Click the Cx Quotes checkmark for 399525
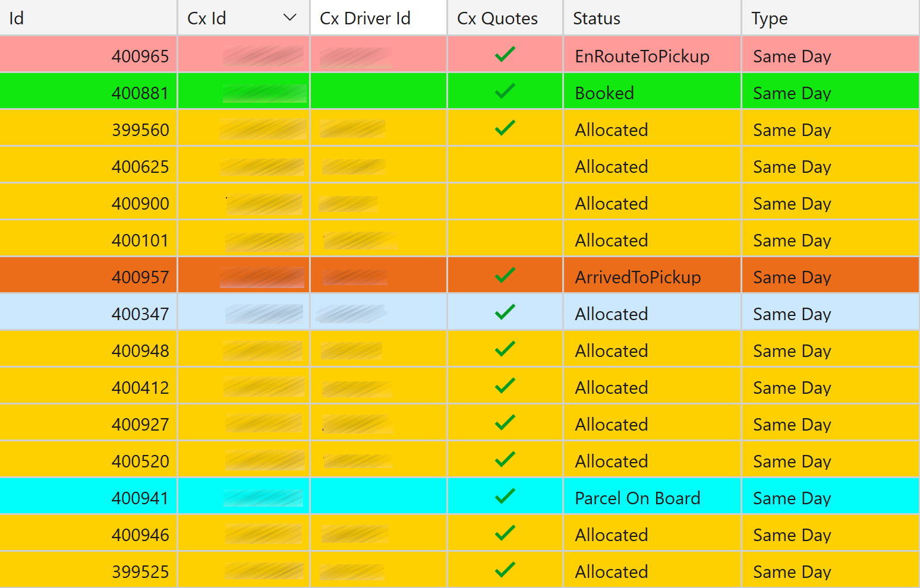The image size is (920, 588). click(505, 570)
